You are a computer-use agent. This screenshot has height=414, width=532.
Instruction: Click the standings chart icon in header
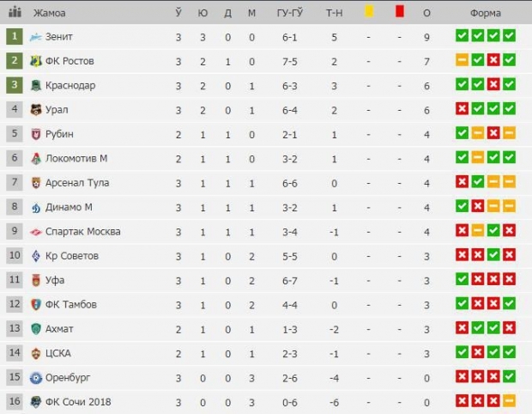pyautogui.click(x=15, y=13)
